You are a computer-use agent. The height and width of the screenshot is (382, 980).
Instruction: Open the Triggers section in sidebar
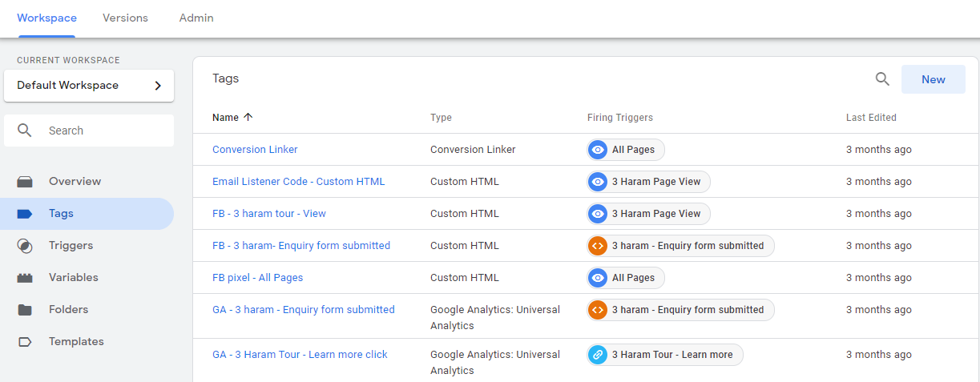click(x=71, y=246)
